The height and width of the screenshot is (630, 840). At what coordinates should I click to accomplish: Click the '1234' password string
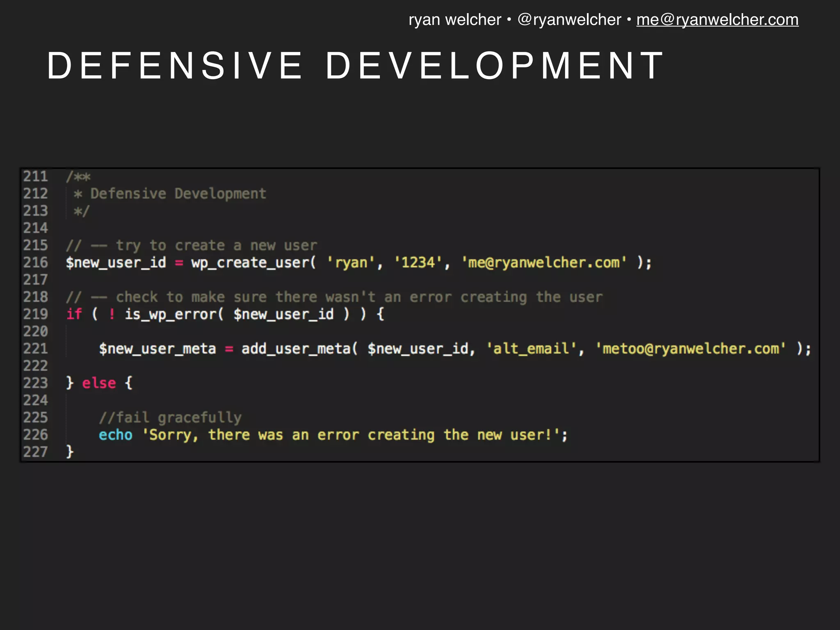(418, 262)
